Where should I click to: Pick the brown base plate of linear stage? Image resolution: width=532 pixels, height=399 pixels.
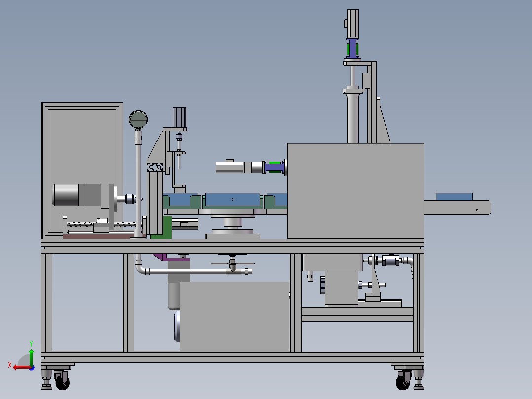(104, 236)
